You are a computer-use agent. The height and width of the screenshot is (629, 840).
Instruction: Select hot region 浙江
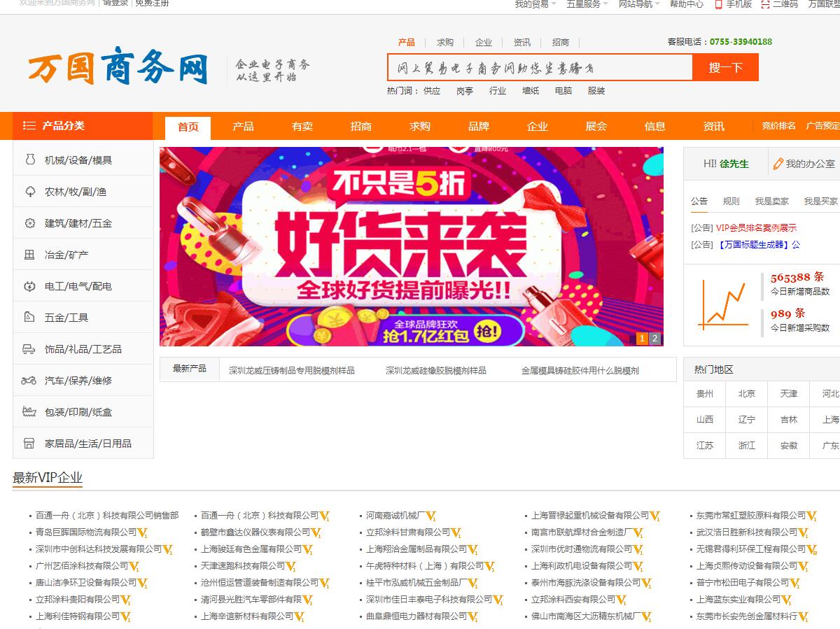pos(747,446)
